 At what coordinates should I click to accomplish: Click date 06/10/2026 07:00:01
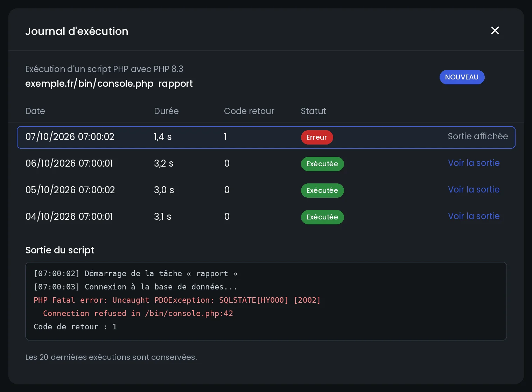pyautogui.click(x=69, y=163)
